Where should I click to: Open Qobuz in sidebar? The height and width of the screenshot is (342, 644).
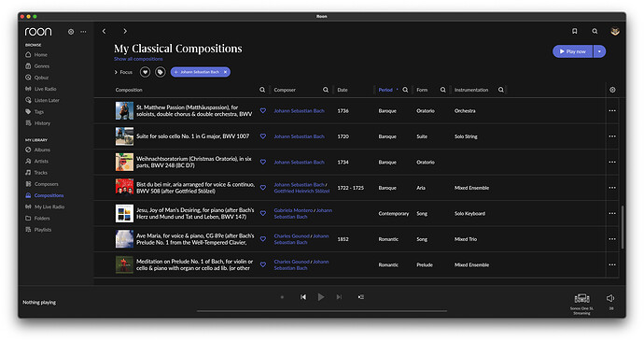point(41,78)
